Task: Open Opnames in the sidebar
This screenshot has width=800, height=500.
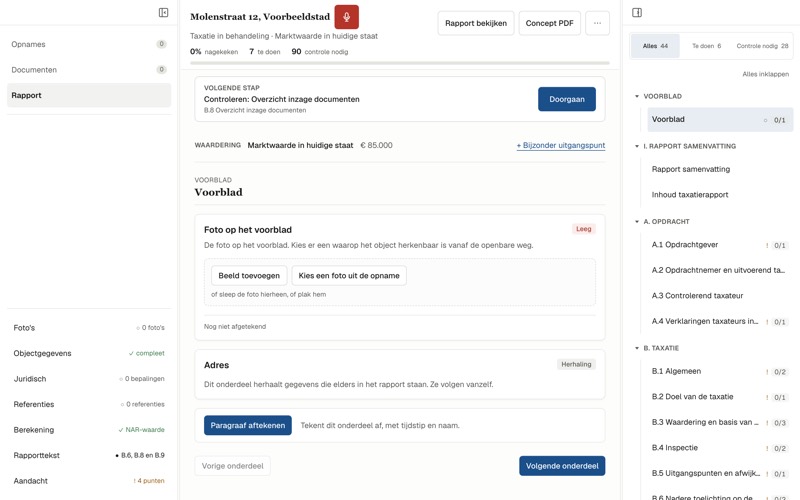Action: 89,44
